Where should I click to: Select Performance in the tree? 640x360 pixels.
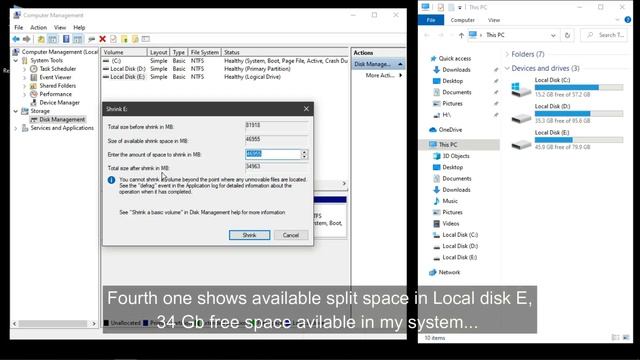click(56, 94)
